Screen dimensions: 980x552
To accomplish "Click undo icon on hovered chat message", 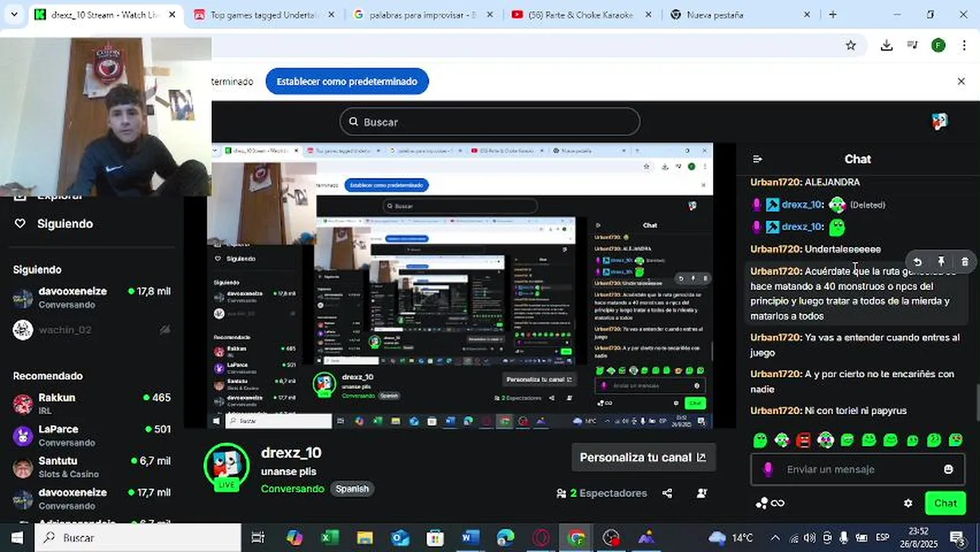I will [x=917, y=262].
